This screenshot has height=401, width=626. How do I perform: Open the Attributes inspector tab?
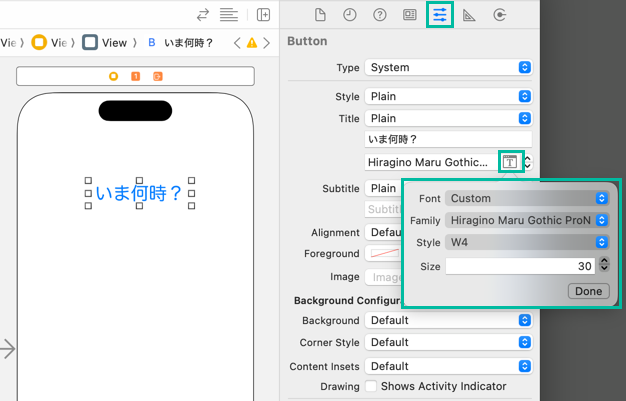pyautogui.click(x=439, y=15)
